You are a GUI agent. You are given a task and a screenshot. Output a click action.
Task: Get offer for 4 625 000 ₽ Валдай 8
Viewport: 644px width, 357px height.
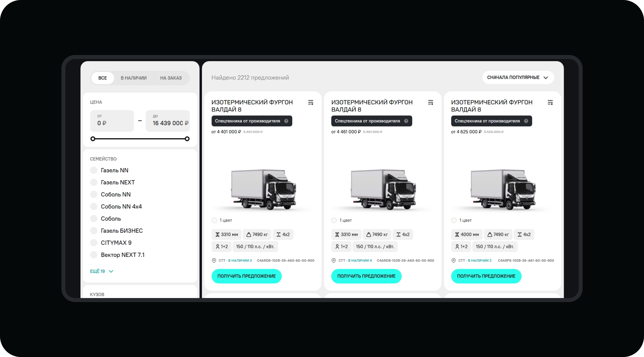[x=486, y=276]
